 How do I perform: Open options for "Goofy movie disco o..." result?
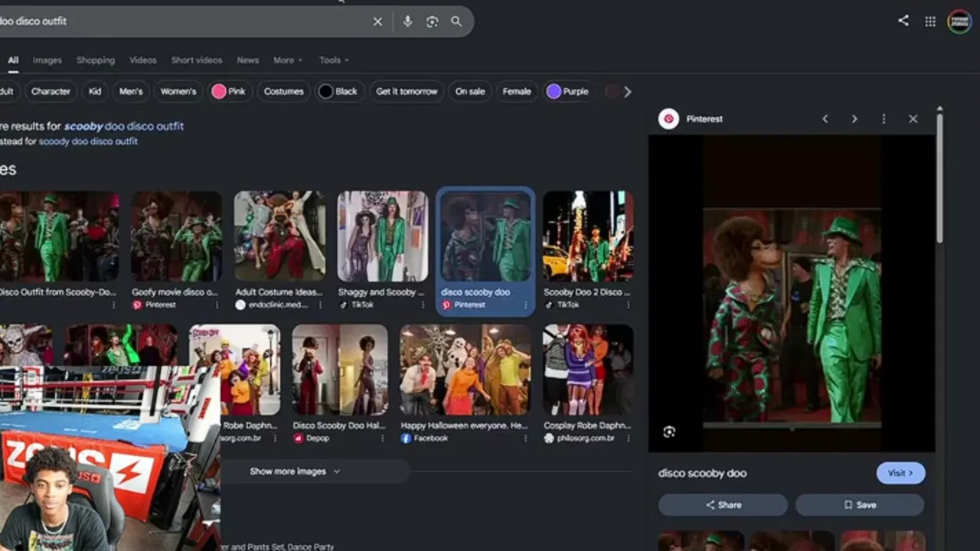(217, 305)
